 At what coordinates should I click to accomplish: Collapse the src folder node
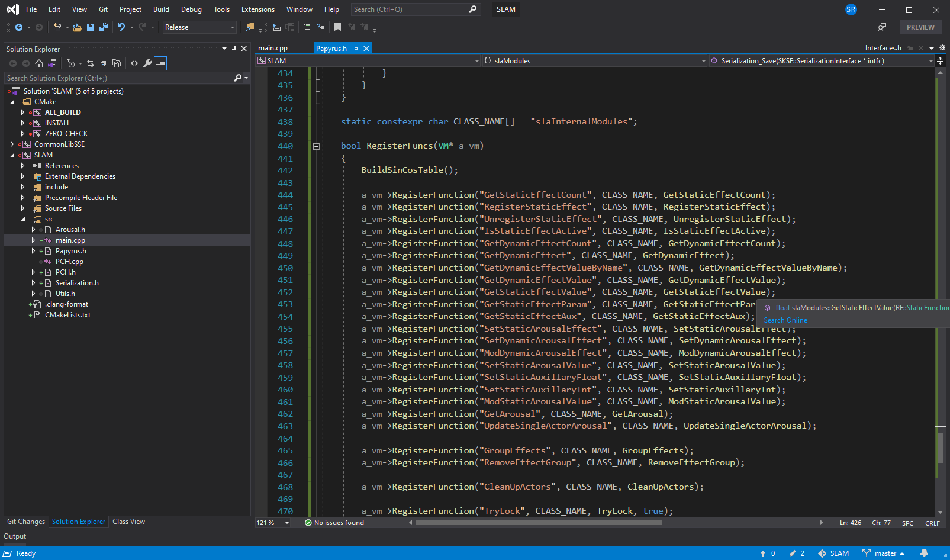22,219
